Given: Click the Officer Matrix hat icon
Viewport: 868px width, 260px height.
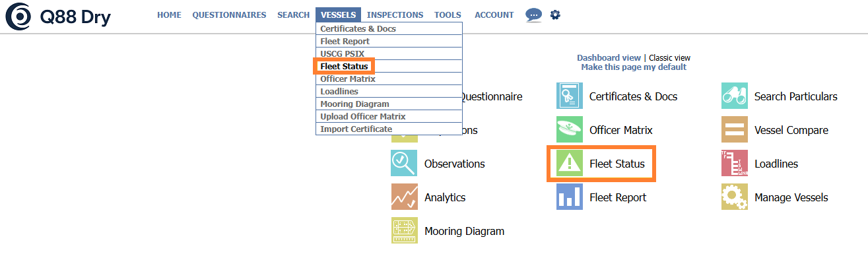Looking at the screenshot, I should [570, 130].
